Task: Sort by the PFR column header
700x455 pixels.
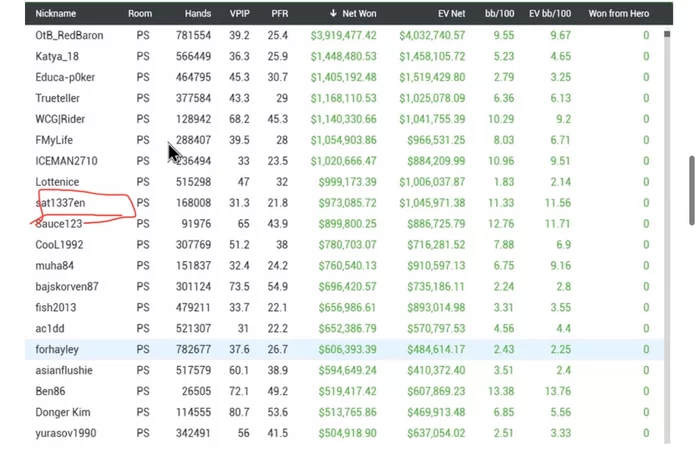Action: (279, 14)
